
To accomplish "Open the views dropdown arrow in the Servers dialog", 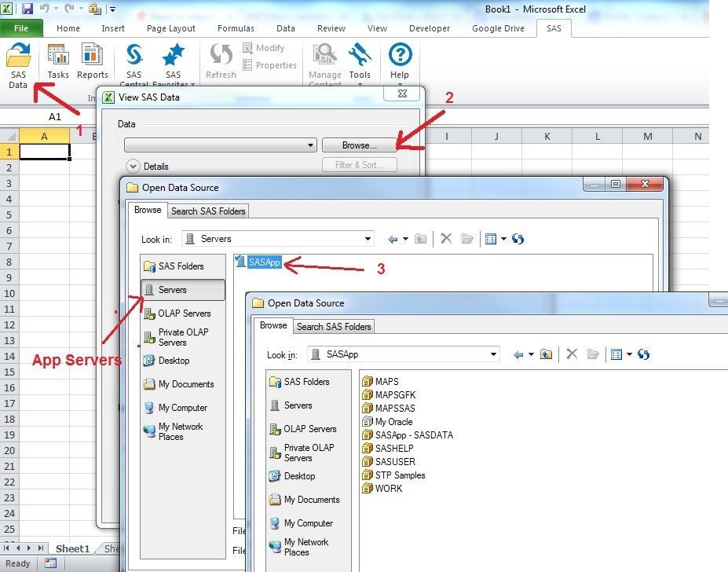I will point(503,239).
